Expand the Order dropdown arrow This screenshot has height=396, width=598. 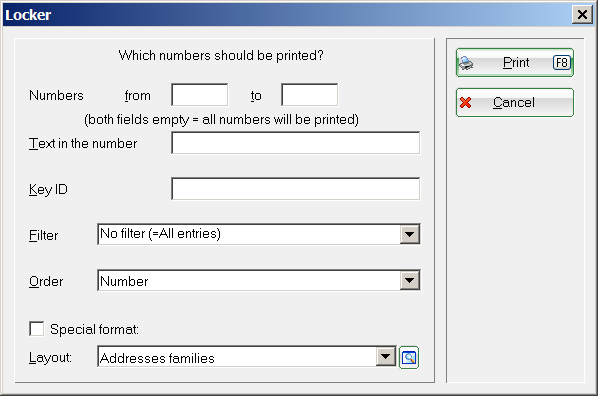click(410, 280)
